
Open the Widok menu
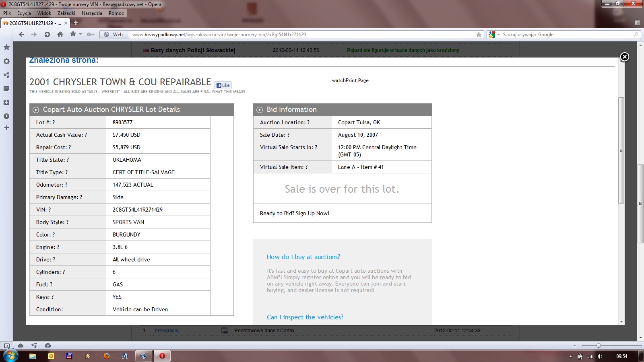point(44,13)
